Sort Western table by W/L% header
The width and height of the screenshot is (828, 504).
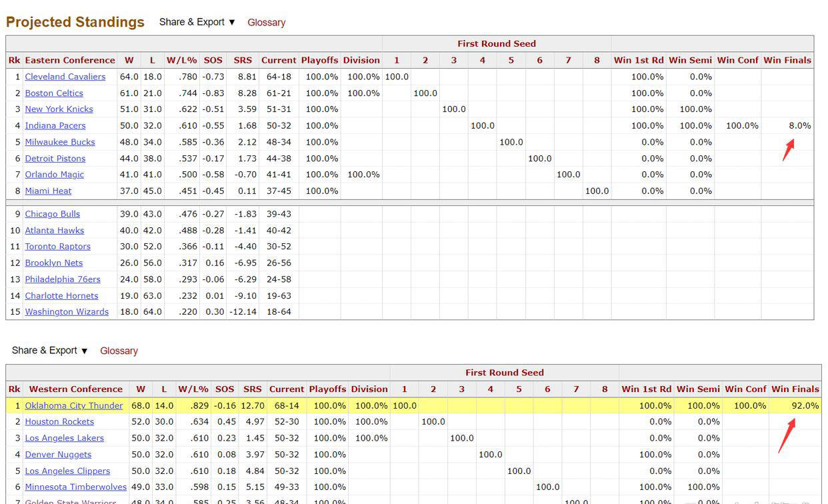click(193, 389)
